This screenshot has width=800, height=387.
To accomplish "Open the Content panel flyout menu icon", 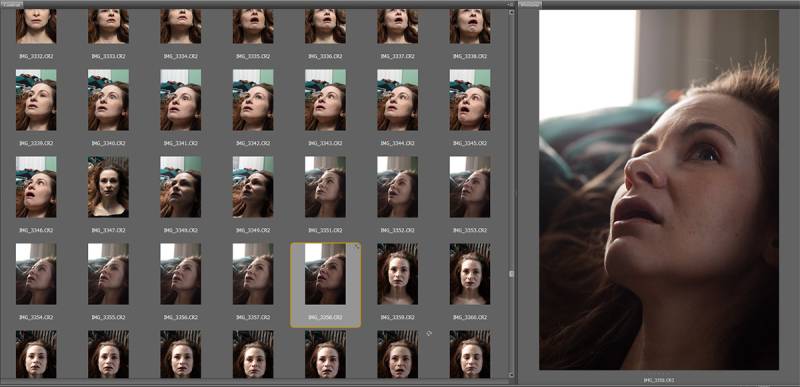I will [510, 4].
